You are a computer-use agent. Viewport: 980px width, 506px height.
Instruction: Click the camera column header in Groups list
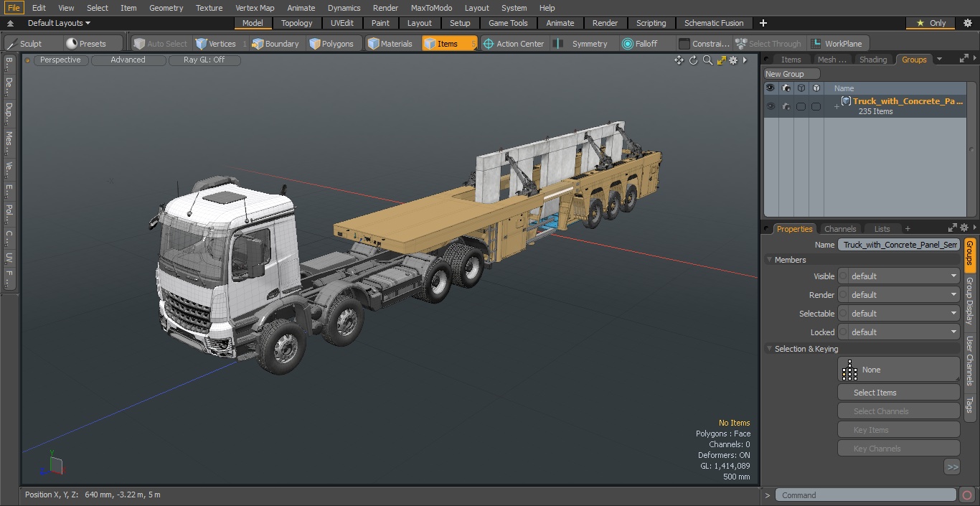(786, 88)
